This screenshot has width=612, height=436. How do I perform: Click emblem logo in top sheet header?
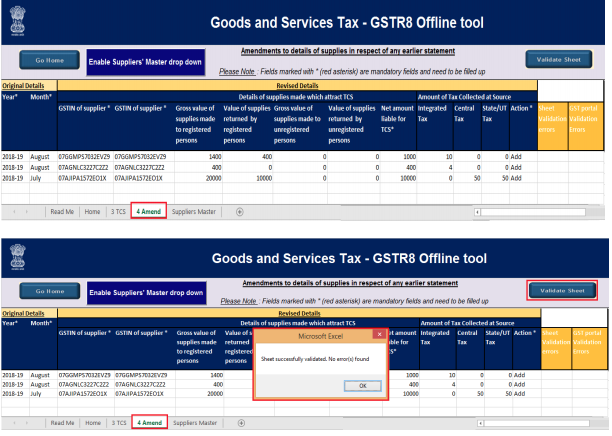point(17,21)
